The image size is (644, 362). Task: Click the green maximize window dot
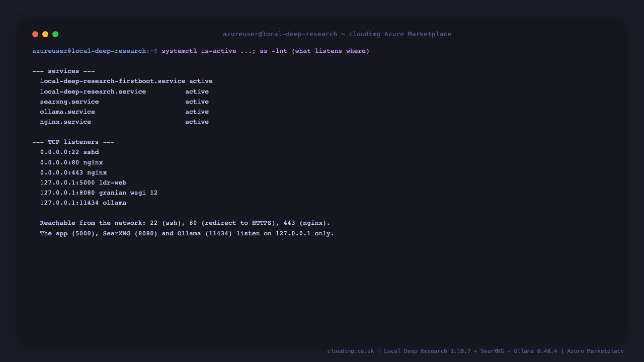pos(55,34)
